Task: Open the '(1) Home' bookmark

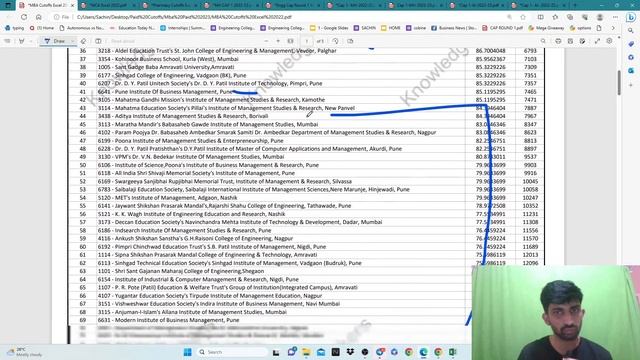Action: (42, 28)
